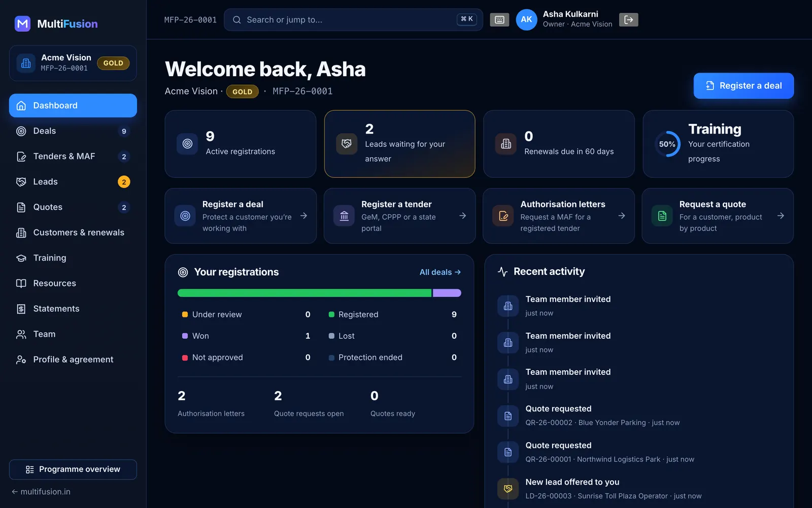Open Resources from the sidebar

point(73,283)
